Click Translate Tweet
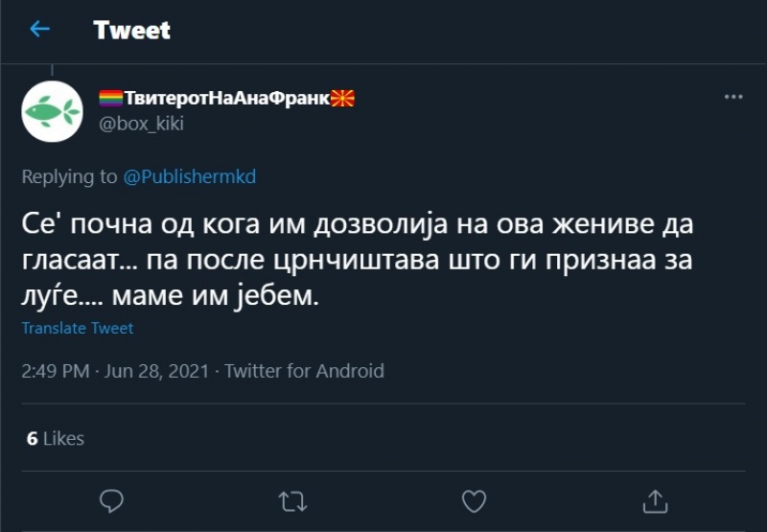The height and width of the screenshot is (532, 767). pyautogui.click(x=78, y=328)
